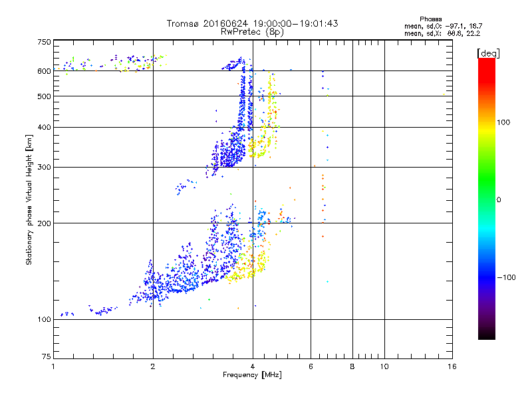Click the colorbar tick label '100'
The width and height of the screenshot is (532, 399).
[503, 122]
